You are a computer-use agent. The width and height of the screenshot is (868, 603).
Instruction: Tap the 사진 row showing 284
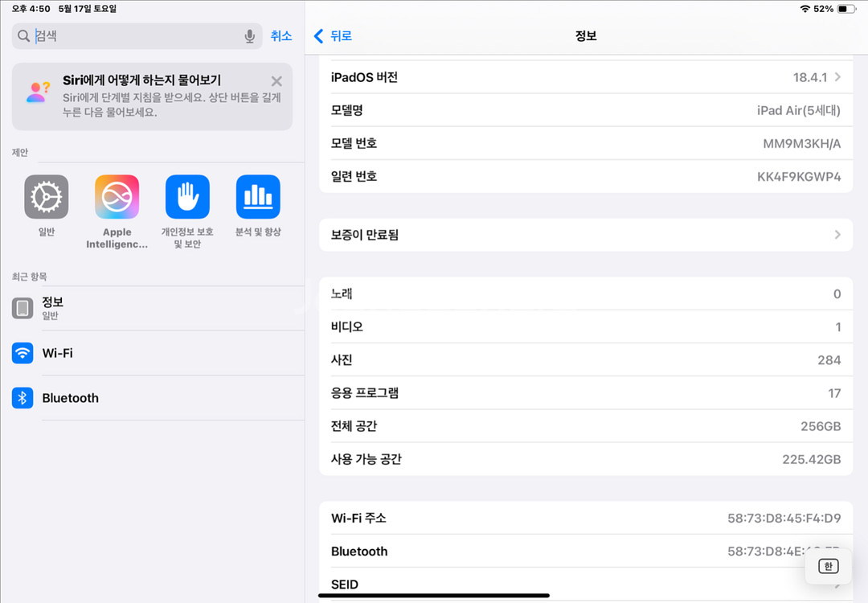click(x=586, y=360)
